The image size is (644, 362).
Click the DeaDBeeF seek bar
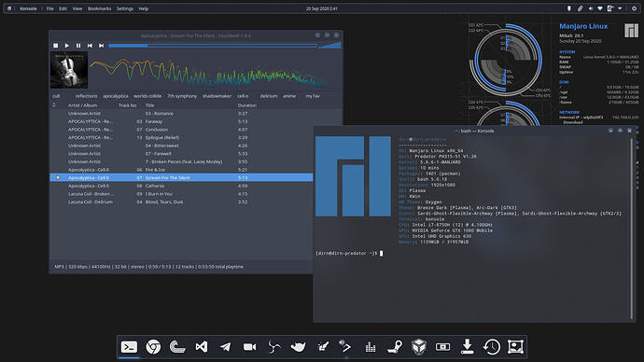coord(213,46)
